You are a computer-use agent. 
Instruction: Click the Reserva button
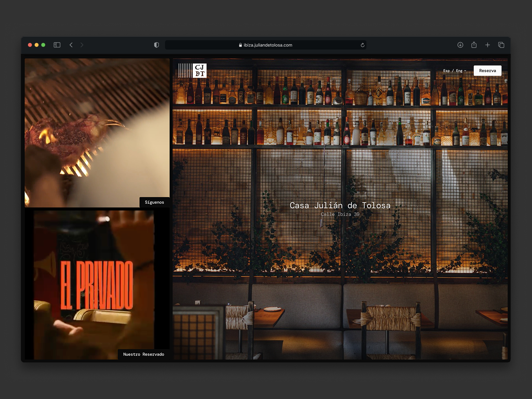(487, 70)
